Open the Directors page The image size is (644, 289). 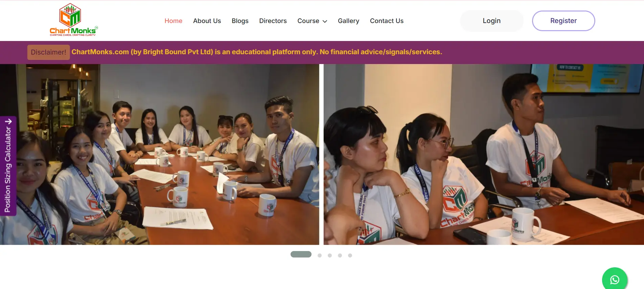point(273,21)
